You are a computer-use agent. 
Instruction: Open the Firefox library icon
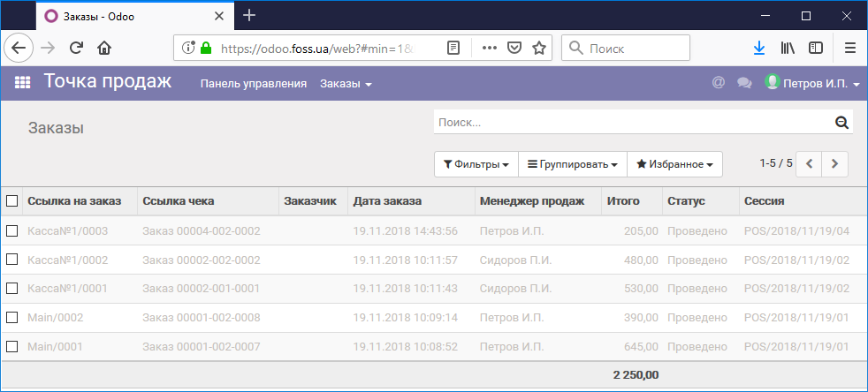(x=788, y=48)
